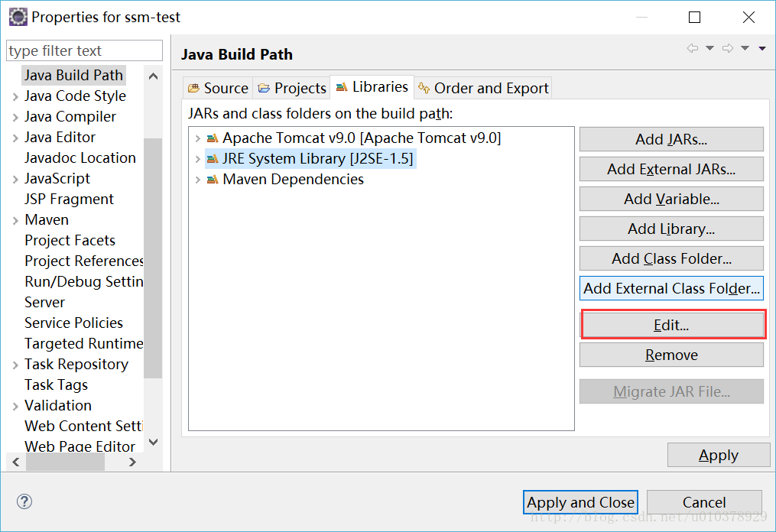The image size is (776, 532).
Task: Click Add External JARs... button
Action: [671, 169]
